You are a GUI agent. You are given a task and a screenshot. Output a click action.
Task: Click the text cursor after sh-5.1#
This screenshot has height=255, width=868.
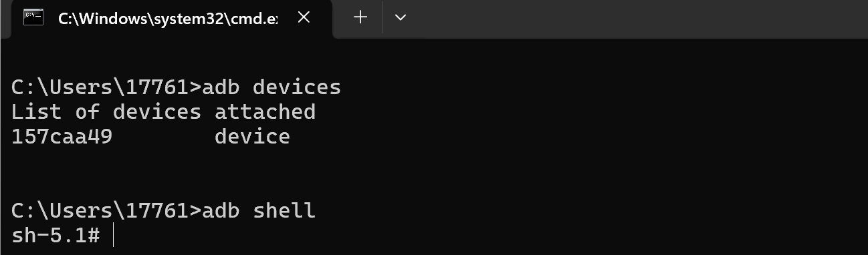click(114, 236)
